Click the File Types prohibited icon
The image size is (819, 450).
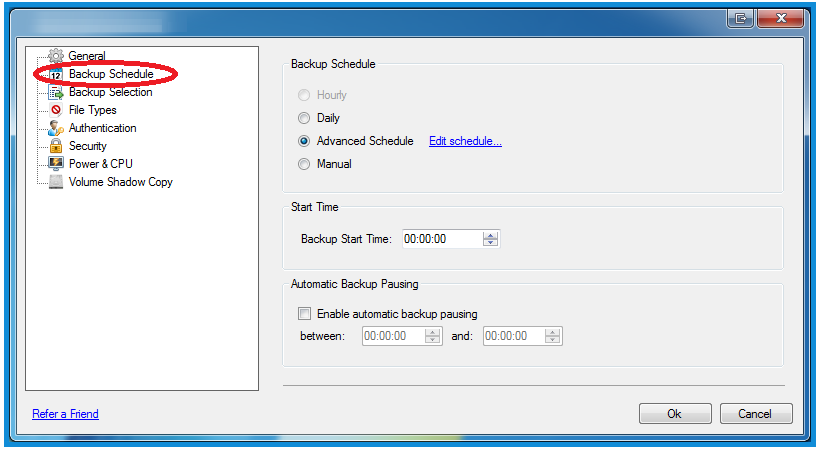pos(56,110)
